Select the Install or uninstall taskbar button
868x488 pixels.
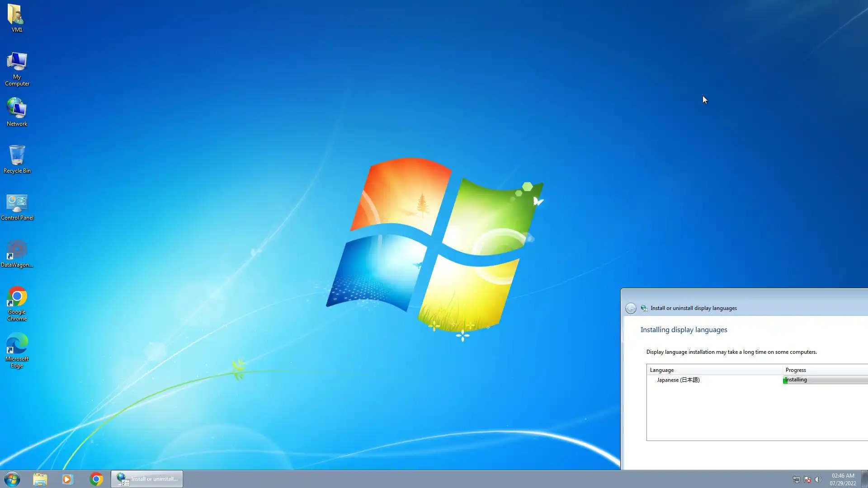[x=147, y=479]
